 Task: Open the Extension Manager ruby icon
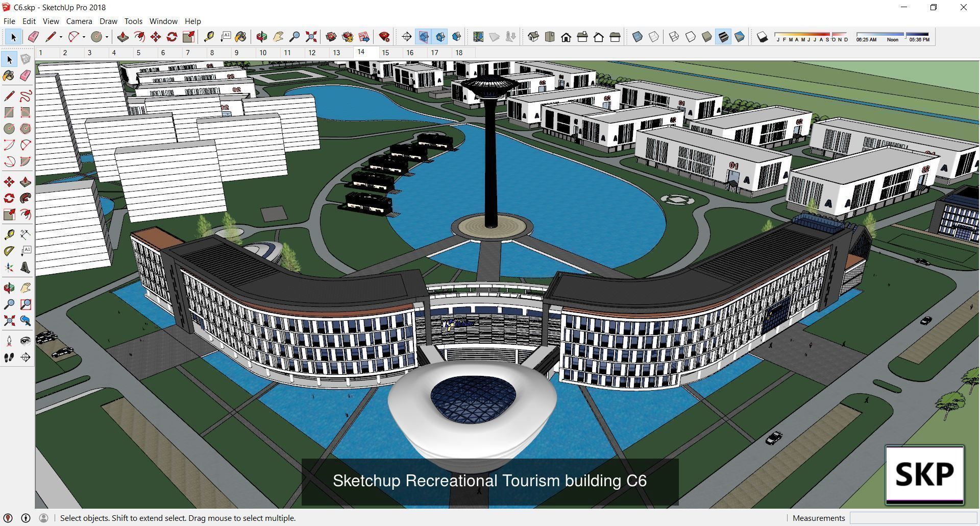[x=384, y=37]
